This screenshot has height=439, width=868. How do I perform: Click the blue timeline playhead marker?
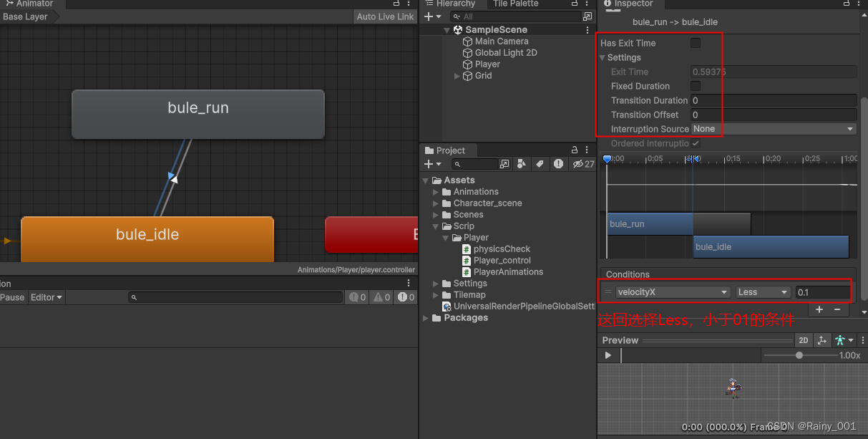click(607, 159)
